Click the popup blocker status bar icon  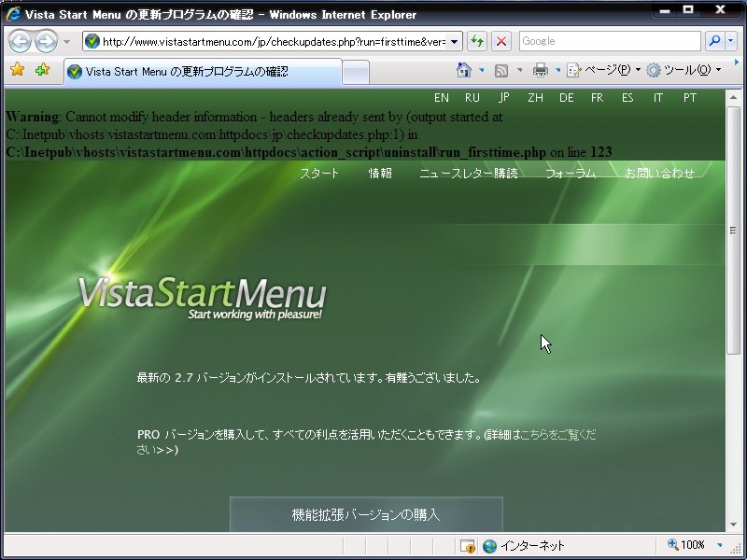coord(468,546)
